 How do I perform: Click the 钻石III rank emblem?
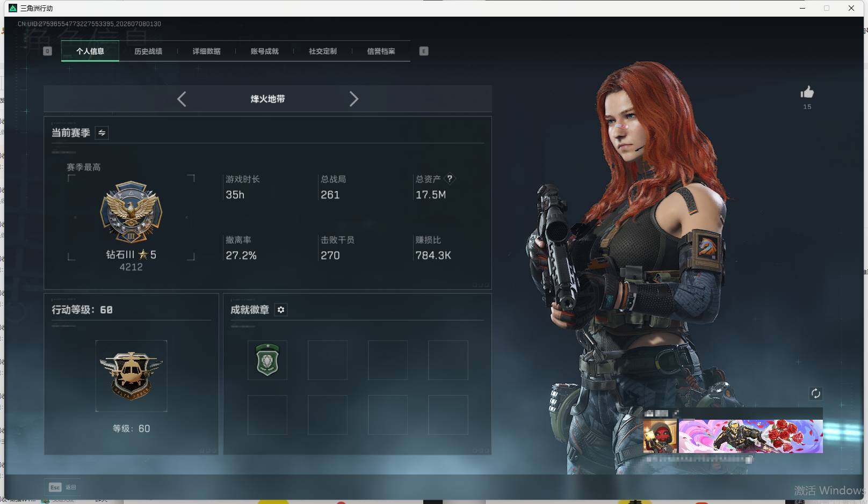(131, 212)
